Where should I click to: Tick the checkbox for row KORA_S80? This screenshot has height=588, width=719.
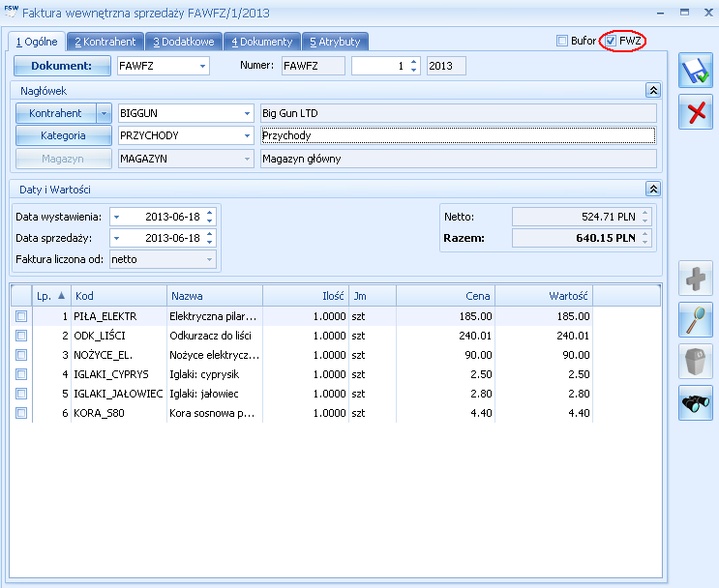21,413
